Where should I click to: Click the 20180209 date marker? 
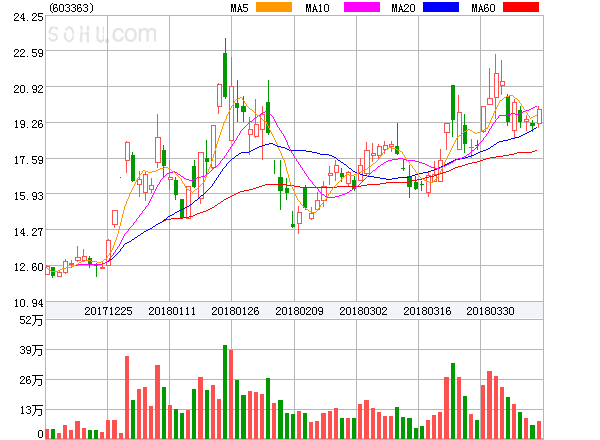coord(299,311)
